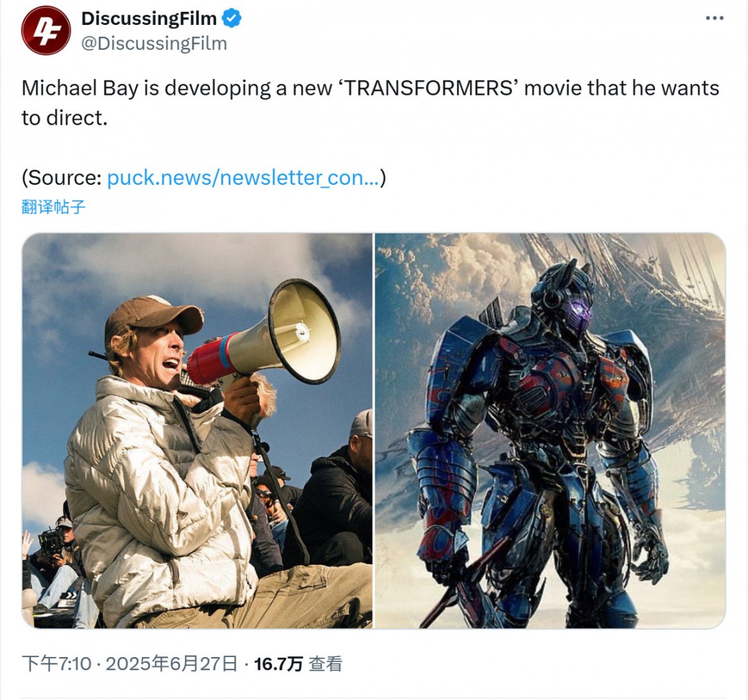Click the 2025年6月27日 date

click(171, 664)
